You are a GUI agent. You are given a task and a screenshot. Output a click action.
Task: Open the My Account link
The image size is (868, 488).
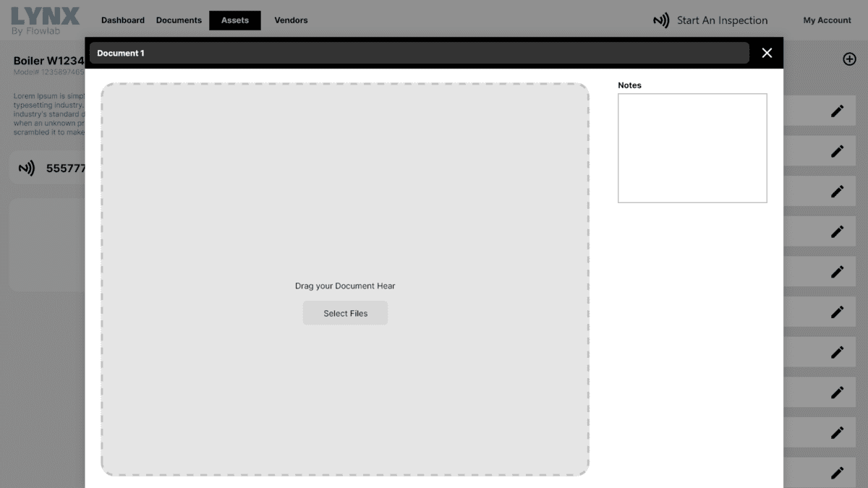tap(827, 20)
